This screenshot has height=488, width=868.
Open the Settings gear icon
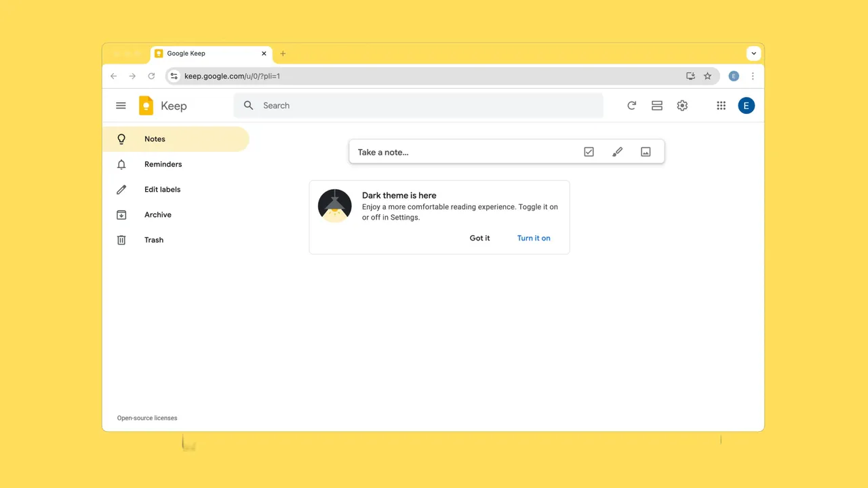pos(682,106)
